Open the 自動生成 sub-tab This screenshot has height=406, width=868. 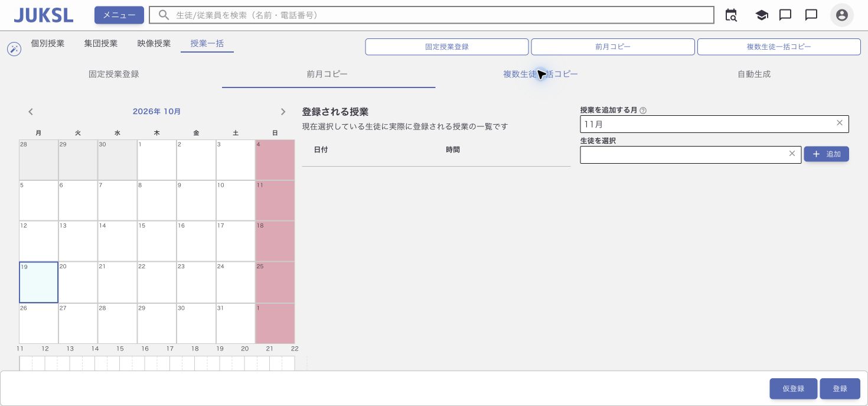pos(754,74)
